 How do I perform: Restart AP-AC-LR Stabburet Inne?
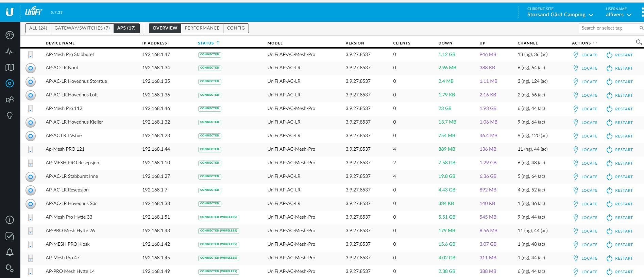click(x=620, y=177)
